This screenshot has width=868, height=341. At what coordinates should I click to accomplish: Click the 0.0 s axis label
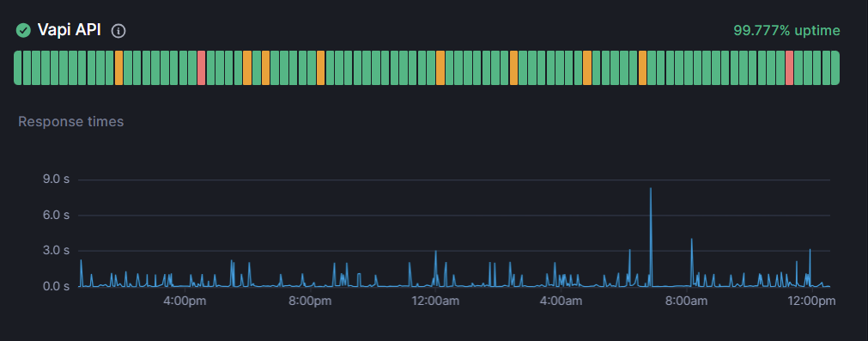coord(55,286)
